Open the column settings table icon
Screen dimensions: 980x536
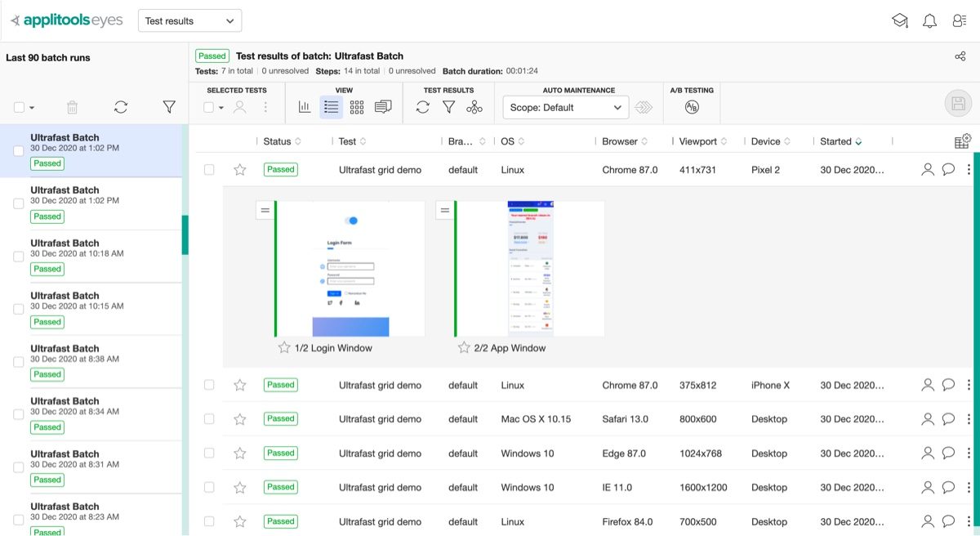pyautogui.click(x=962, y=141)
